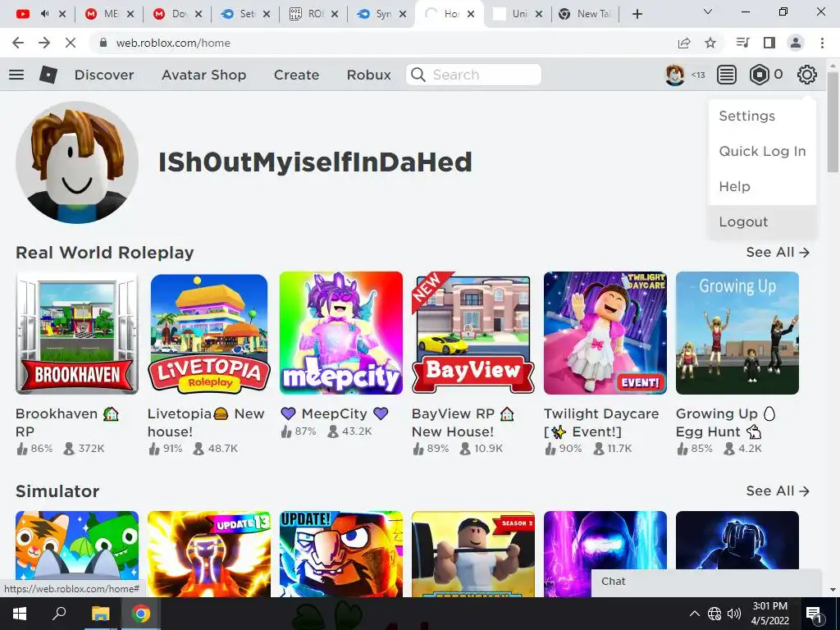840x630 pixels.
Task: Open Windows taskbar search
Action: [59, 614]
